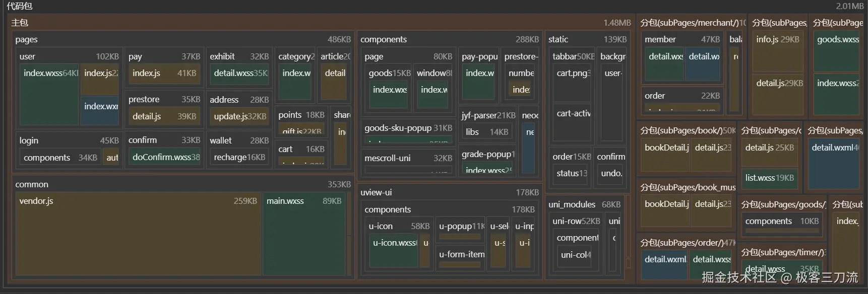Click detail.js 39KB block under prestore

click(164, 116)
